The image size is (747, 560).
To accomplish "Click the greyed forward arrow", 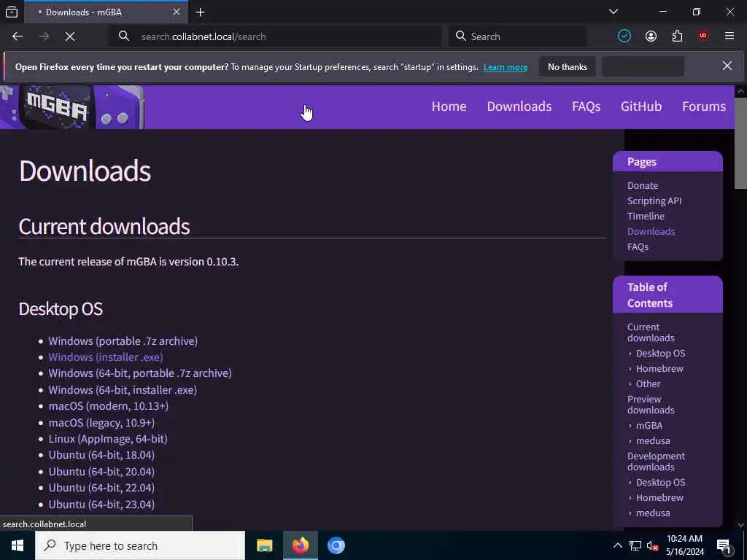I will [44, 36].
